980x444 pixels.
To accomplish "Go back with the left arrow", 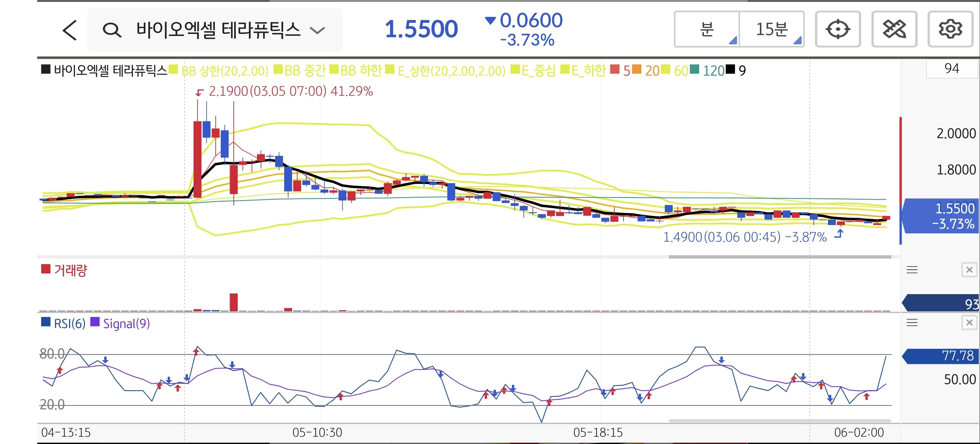I will [x=70, y=30].
